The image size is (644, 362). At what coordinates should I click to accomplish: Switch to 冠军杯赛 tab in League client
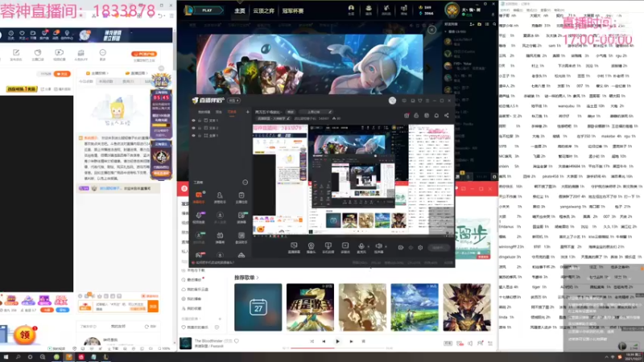pyautogui.click(x=292, y=10)
